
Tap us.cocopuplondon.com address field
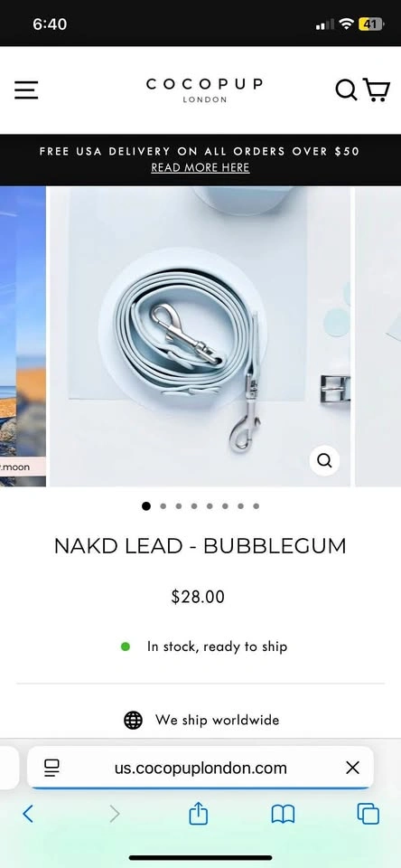pyautogui.click(x=200, y=768)
